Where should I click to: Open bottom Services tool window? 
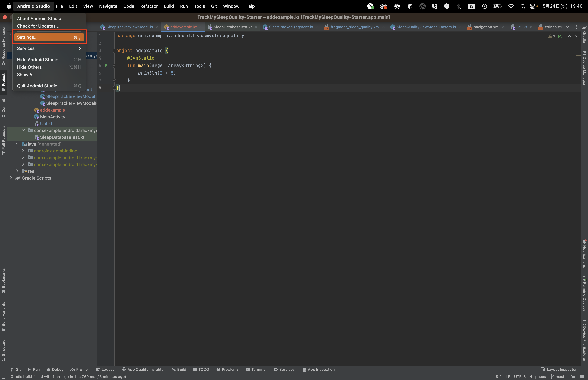(284, 369)
